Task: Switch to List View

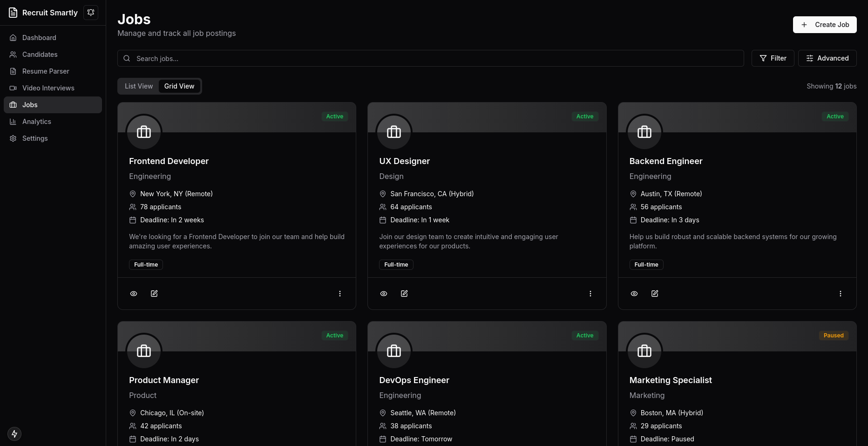Action: tap(139, 86)
